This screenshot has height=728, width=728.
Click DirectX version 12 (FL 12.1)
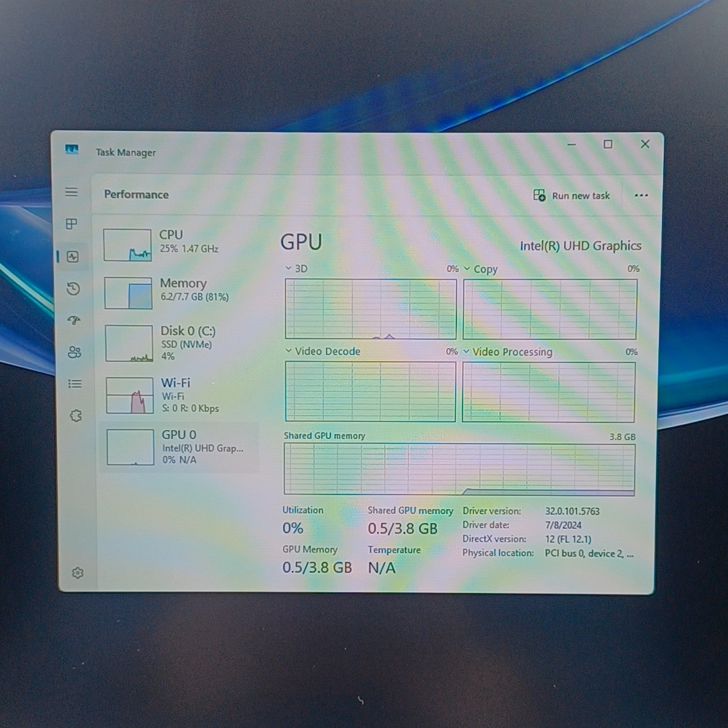tap(568, 539)
